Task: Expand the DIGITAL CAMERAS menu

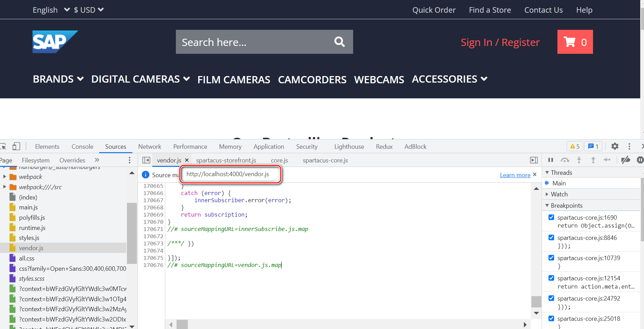Action: click(x=141, y=79)
